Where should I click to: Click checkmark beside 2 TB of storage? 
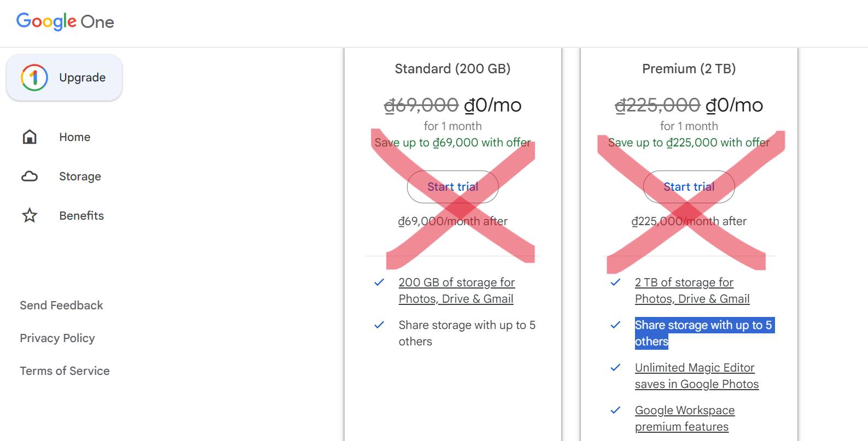click(615, 283)
